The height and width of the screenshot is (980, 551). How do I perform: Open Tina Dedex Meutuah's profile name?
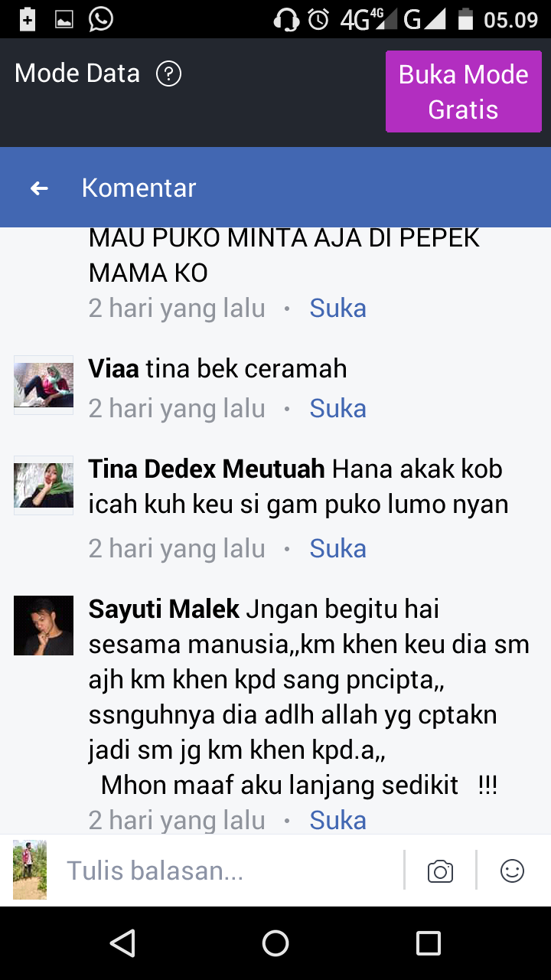[x=207, y=469]
